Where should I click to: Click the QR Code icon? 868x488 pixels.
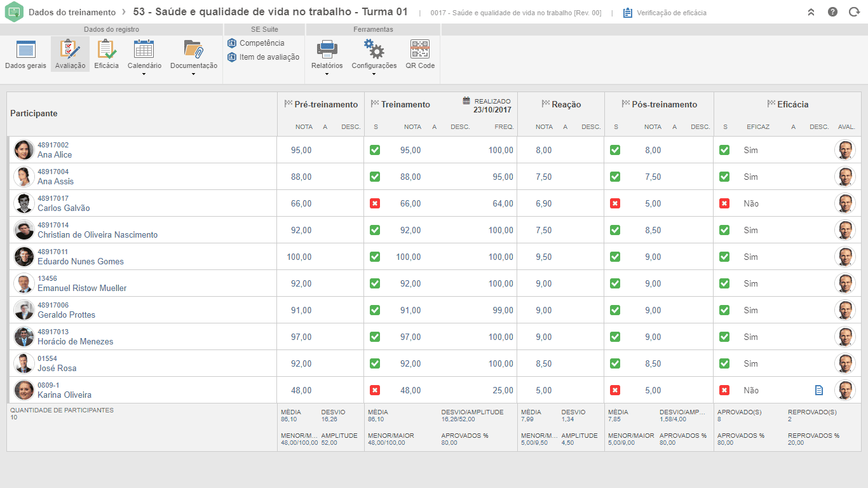[420, 50]
